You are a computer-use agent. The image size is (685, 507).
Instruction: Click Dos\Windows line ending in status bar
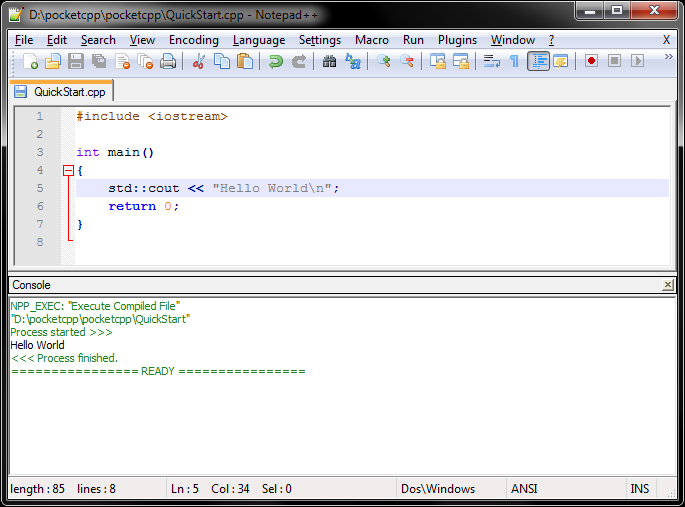coord(438,489)
